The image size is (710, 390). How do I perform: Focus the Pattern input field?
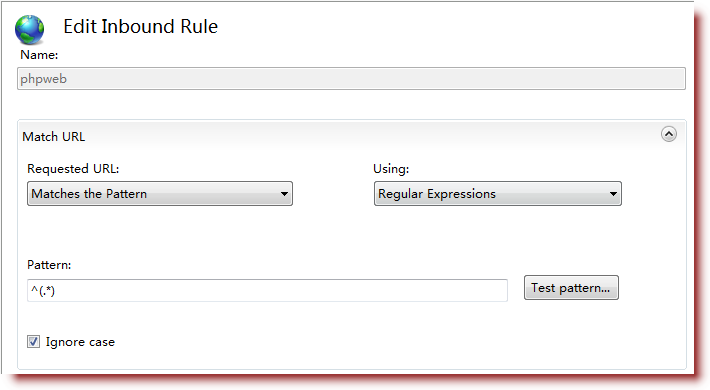tap(267, 290)
